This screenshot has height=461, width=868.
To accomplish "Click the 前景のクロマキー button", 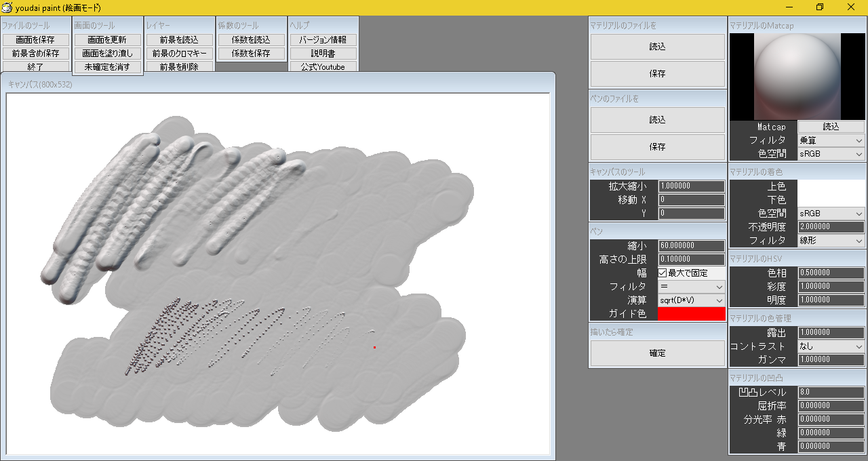I will [x=180, y=54].
